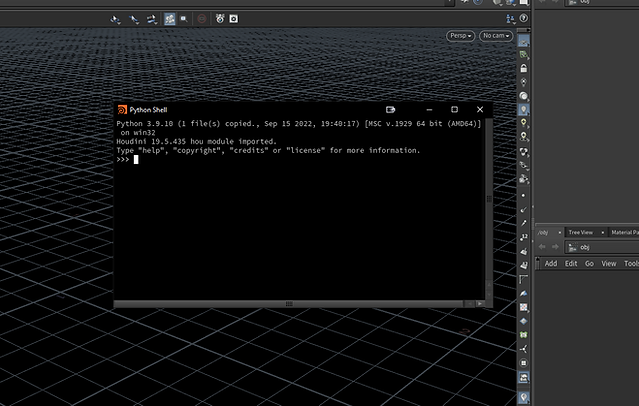Click the snapshot camera icon
This screenshot has width=639, height=406.
234,19
